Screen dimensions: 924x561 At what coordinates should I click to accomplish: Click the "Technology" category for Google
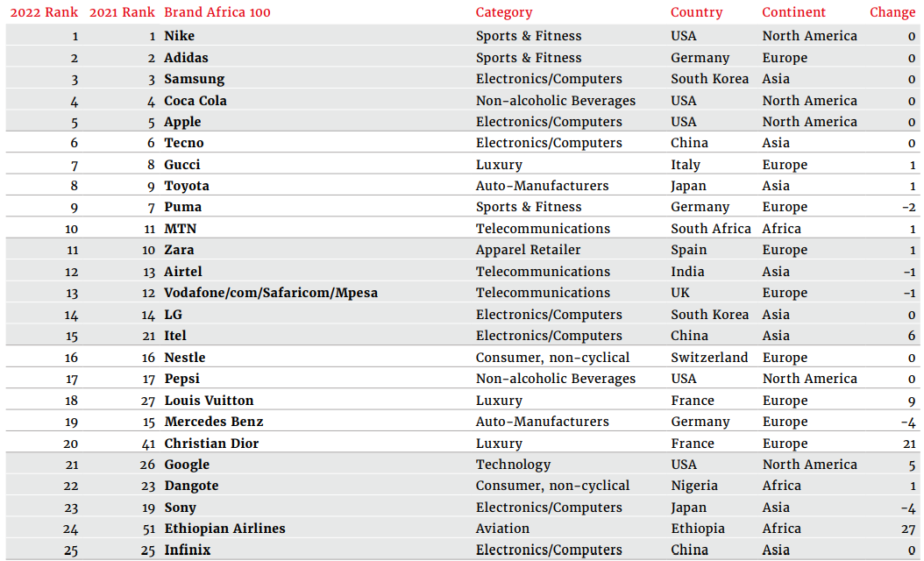(514, 465)
